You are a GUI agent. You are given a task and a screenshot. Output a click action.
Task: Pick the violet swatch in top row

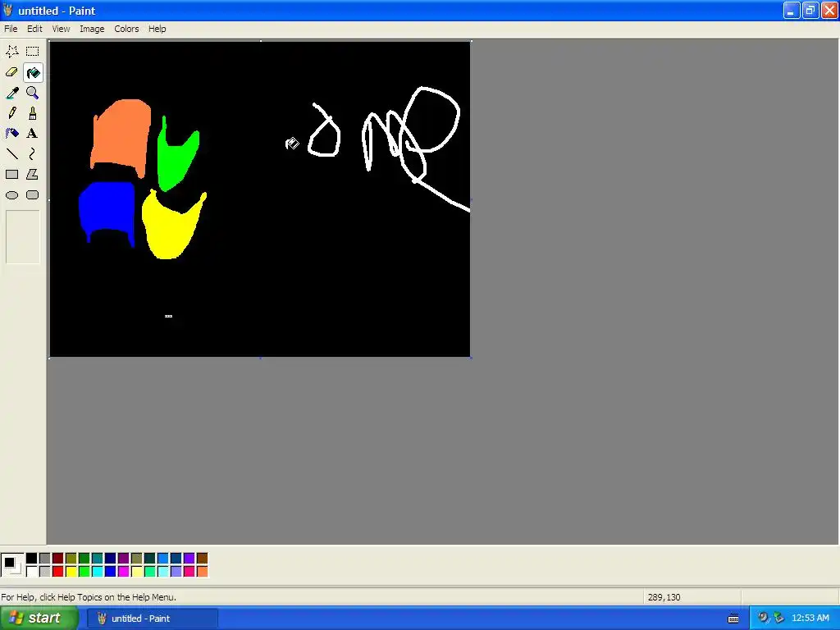189,559
